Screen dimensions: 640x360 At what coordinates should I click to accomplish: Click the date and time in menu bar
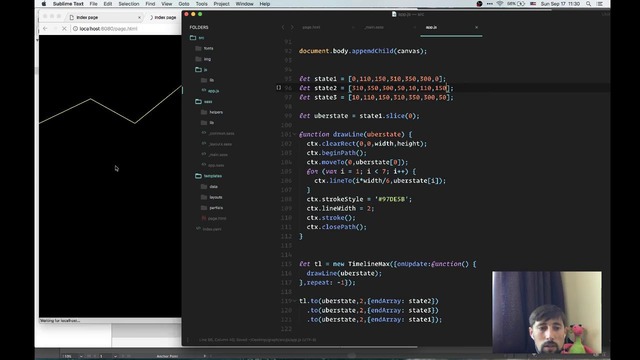click(560, 4)
